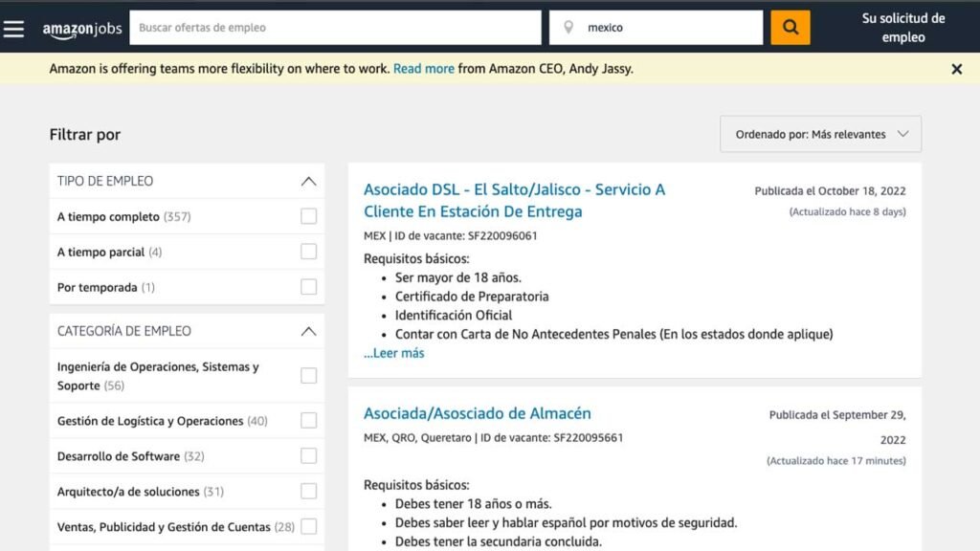Click the 'Filtrar por' heading
The image size is (980, 551).
point(85,134)
